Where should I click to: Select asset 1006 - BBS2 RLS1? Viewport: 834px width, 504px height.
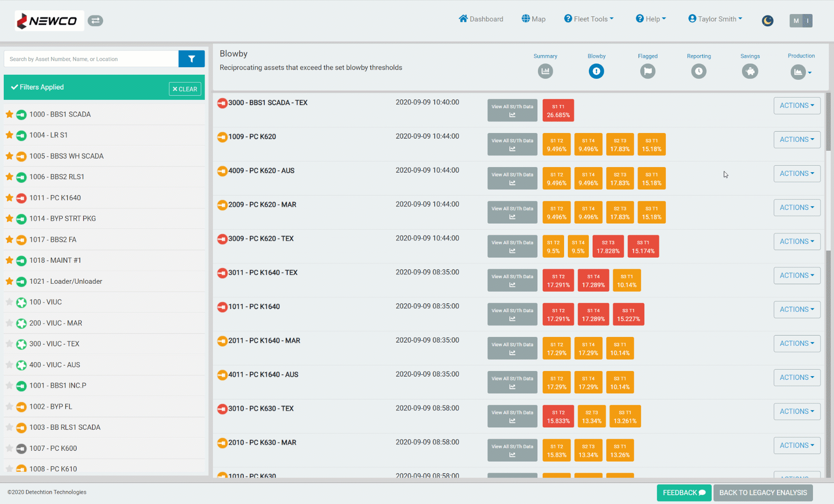point(57,177)
